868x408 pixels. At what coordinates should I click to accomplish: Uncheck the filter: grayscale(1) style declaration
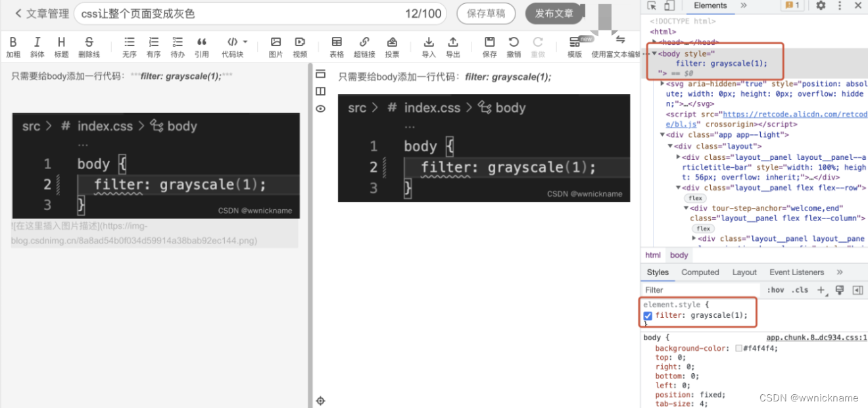648,316
